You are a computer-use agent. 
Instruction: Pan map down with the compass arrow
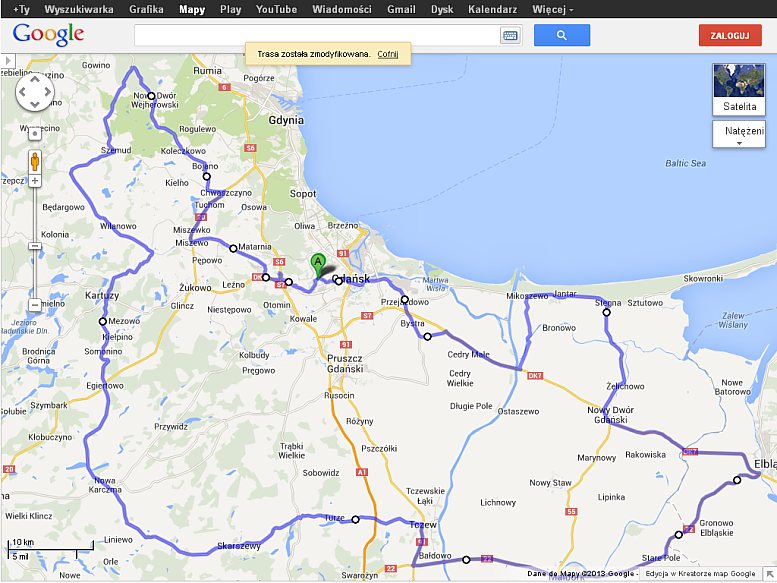[35, 104]
